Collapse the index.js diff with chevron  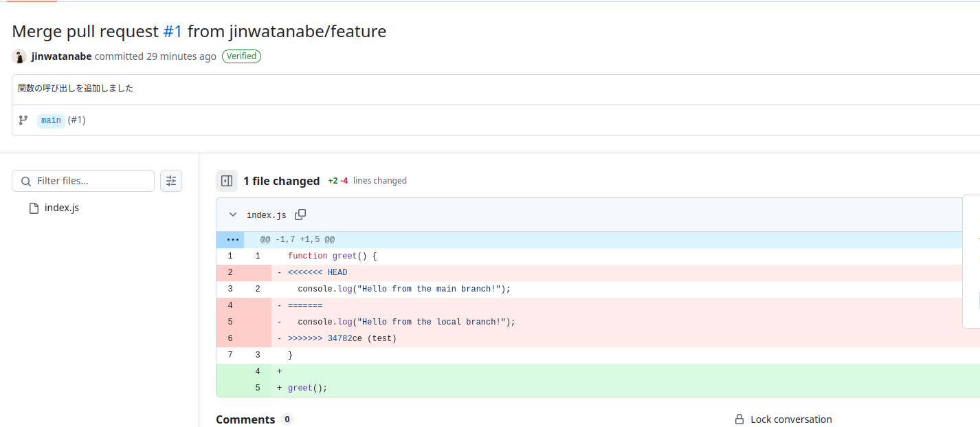pos(233,215)
